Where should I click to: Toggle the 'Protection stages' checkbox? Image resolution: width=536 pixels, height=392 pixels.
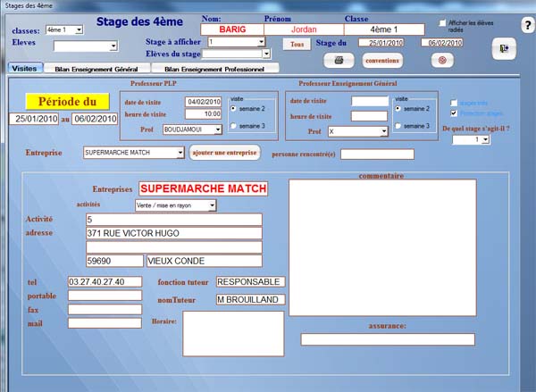(455, 113)
